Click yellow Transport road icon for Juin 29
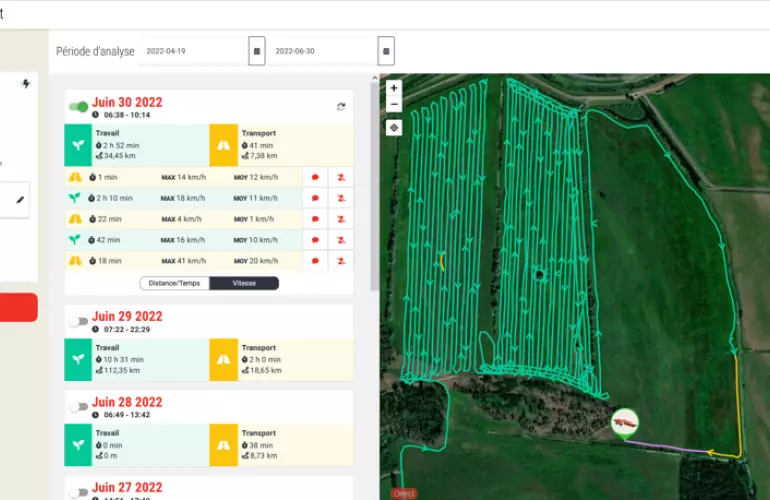 pos(223,359)
